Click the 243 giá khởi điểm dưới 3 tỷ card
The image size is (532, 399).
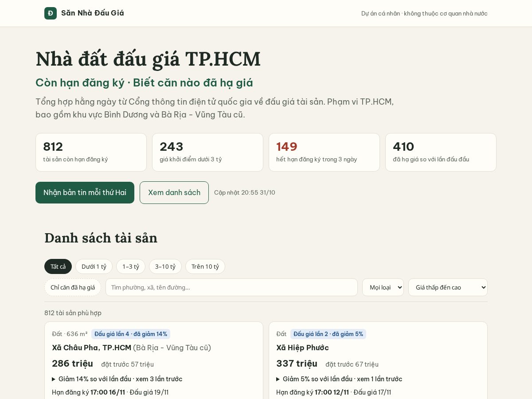click(207, 152)
